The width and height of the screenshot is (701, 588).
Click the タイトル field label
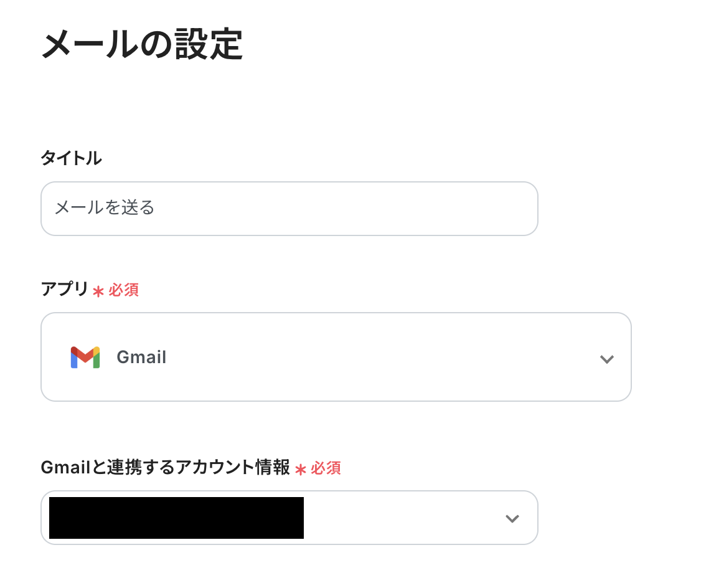pos(71,159)
